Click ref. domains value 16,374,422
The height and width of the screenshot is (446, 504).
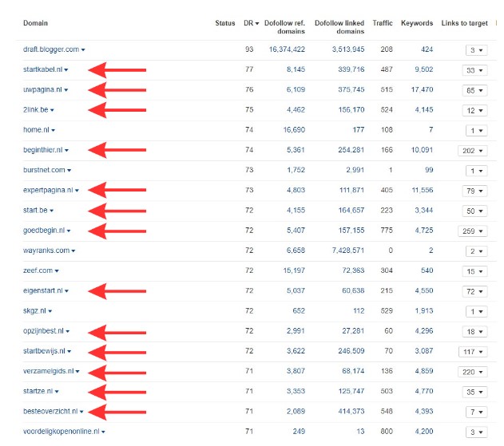pyautogui.click(x=287, y=49)
